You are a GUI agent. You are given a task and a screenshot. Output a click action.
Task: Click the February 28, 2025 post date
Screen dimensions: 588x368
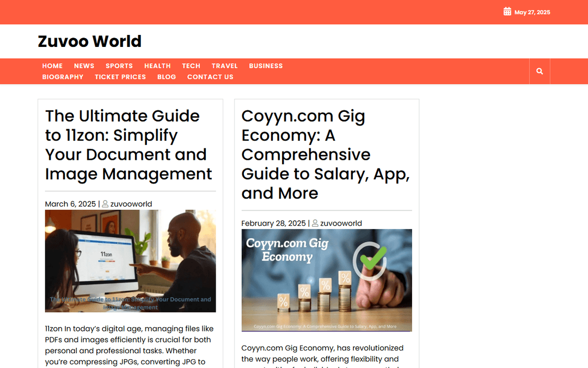click(273, 223)
